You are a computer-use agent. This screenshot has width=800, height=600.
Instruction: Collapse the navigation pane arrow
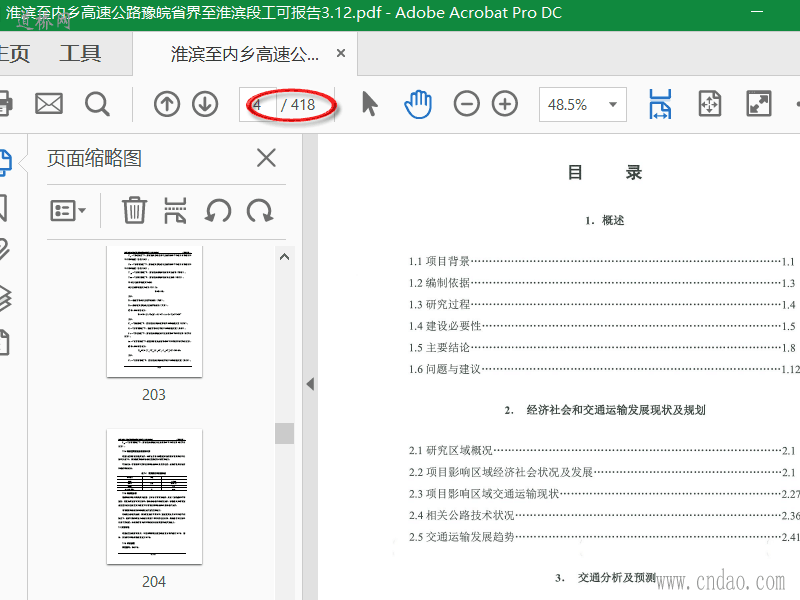pos(310,384)
